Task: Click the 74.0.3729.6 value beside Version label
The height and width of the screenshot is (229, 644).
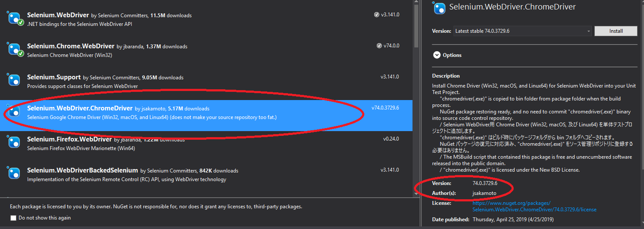Action: 485,183
